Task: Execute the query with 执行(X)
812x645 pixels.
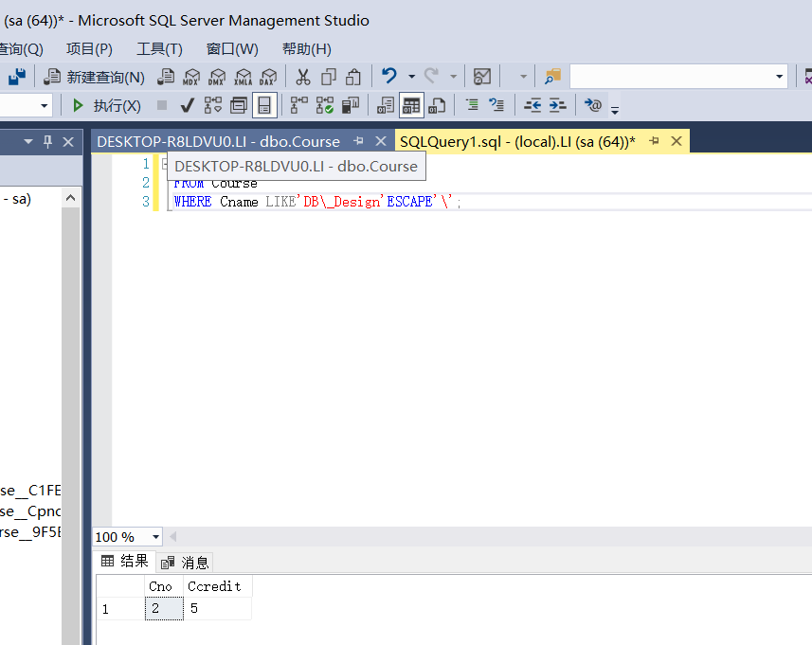Action: coord(106,105)
